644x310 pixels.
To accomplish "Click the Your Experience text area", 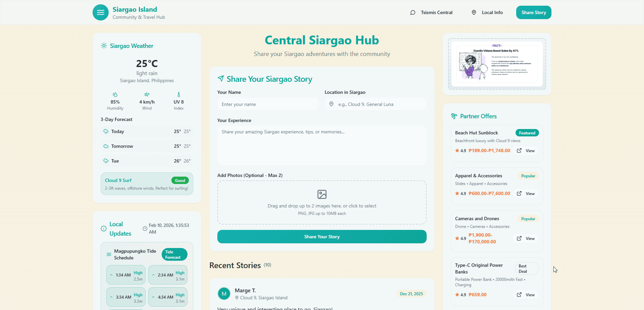I will pyautogui.click(x=322, y=145).
